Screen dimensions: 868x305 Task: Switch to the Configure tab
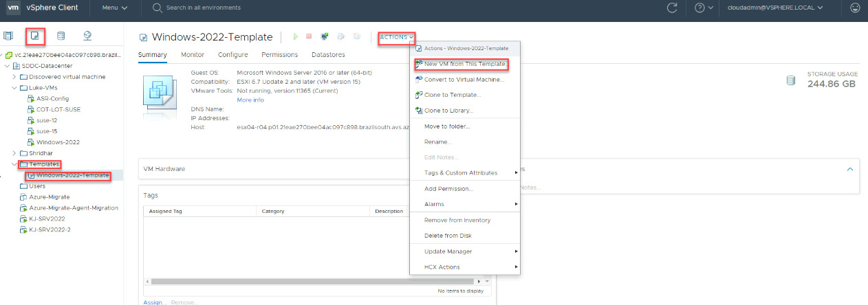click(x=233, y=54)
